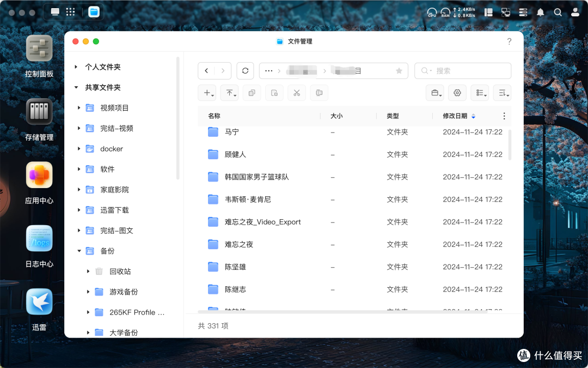
Task: Select the file manager icon in the top bar
Action: tap(94, 12)
